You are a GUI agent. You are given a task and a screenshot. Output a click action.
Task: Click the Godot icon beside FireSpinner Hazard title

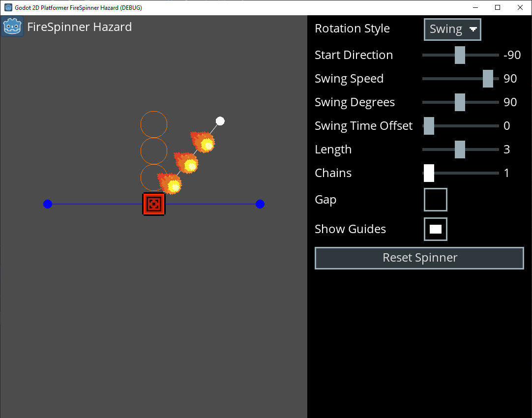click(x=12, y=26)
